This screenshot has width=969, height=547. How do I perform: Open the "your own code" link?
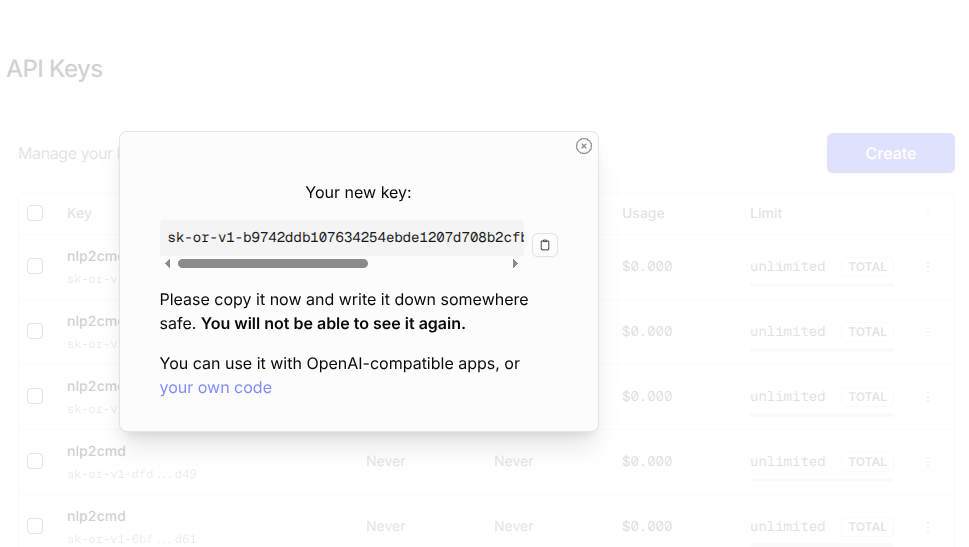pos(215,388)
